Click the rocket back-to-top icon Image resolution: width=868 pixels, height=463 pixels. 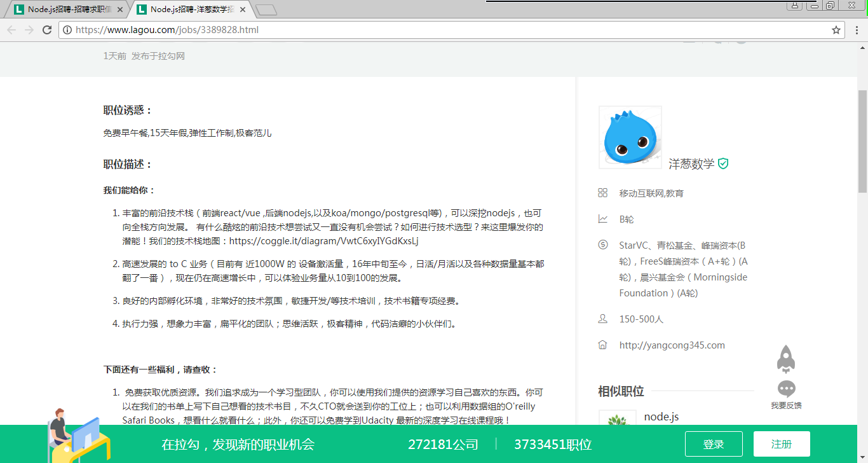pos(786,359)
